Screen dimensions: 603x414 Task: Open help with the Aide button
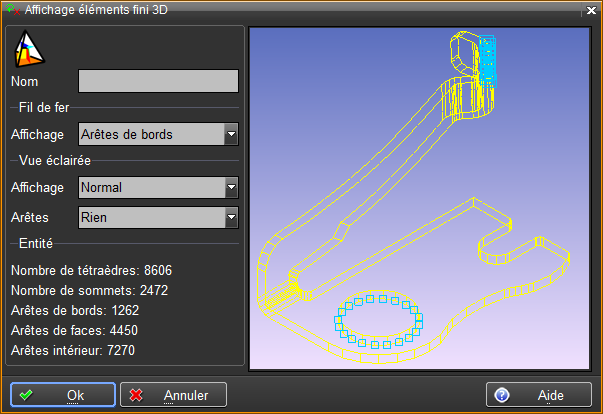point(539,395)
